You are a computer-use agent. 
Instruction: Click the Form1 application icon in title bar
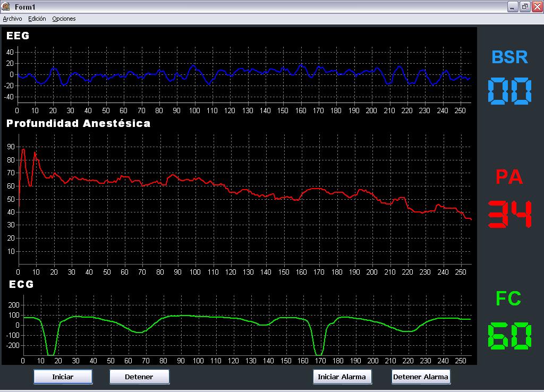tap(6, 6)
